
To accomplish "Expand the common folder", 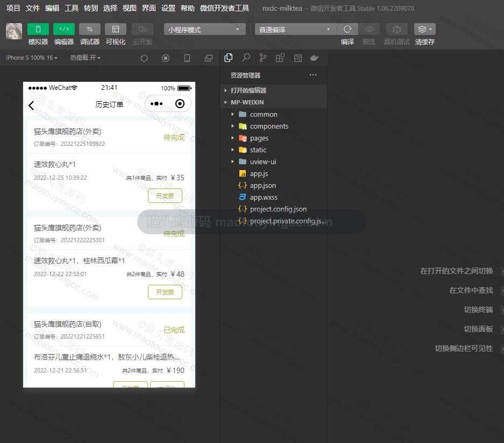I will point(274,114).
